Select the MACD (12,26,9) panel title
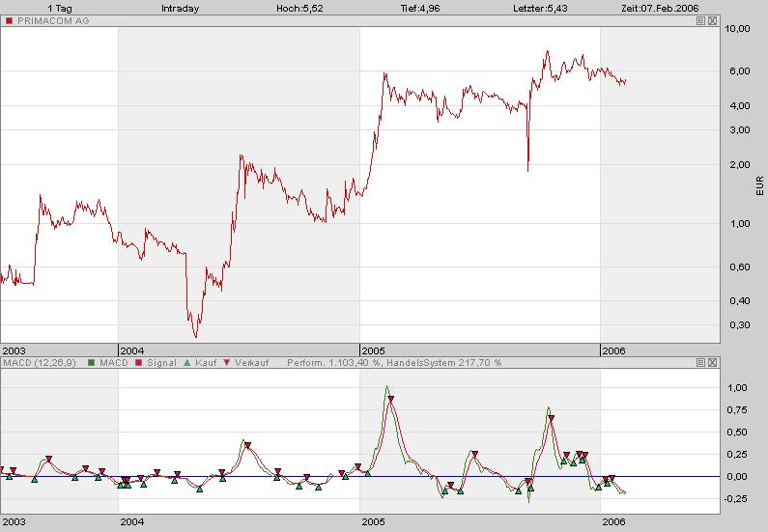The image size is (768, 532). 40,363
